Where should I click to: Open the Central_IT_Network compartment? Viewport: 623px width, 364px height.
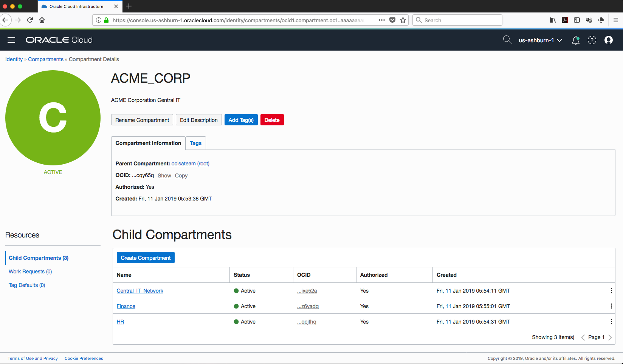(x=140, y=291)
